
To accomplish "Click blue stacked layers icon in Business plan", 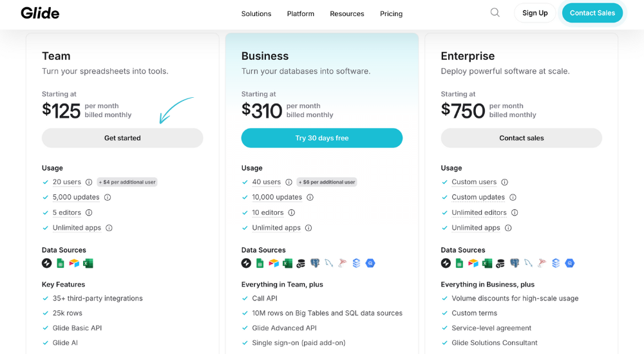I will (x=357, y=263).
